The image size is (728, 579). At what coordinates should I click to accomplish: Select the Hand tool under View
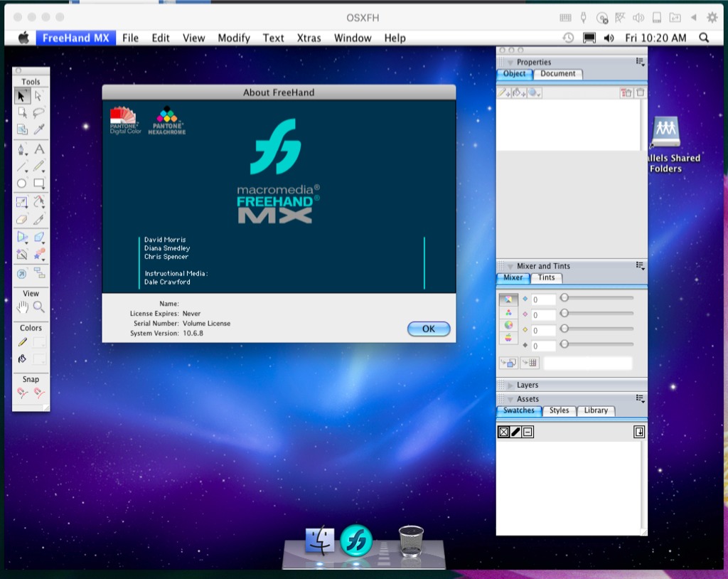tap(22, 307)
